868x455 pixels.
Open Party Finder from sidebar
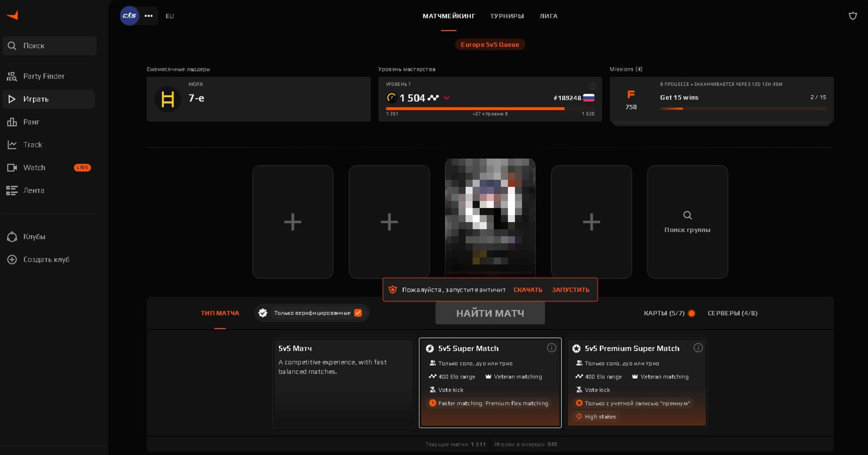[x=43, y=76]
